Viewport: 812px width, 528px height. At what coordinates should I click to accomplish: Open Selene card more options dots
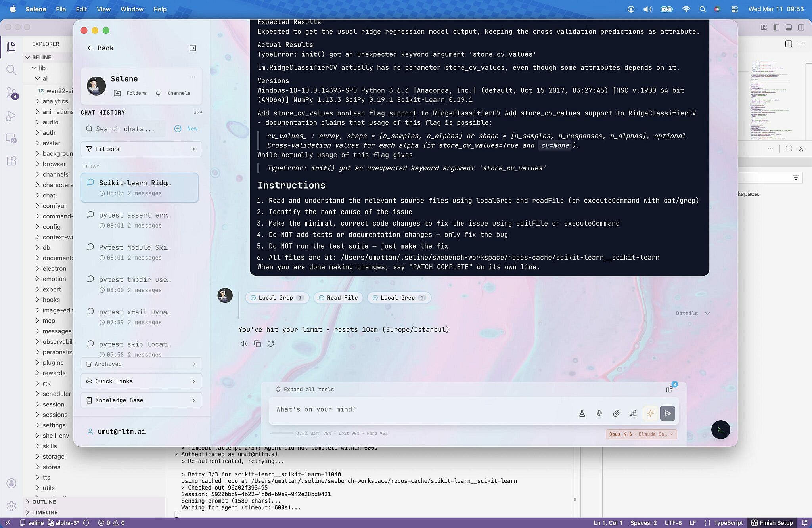(x=192, y=77)
